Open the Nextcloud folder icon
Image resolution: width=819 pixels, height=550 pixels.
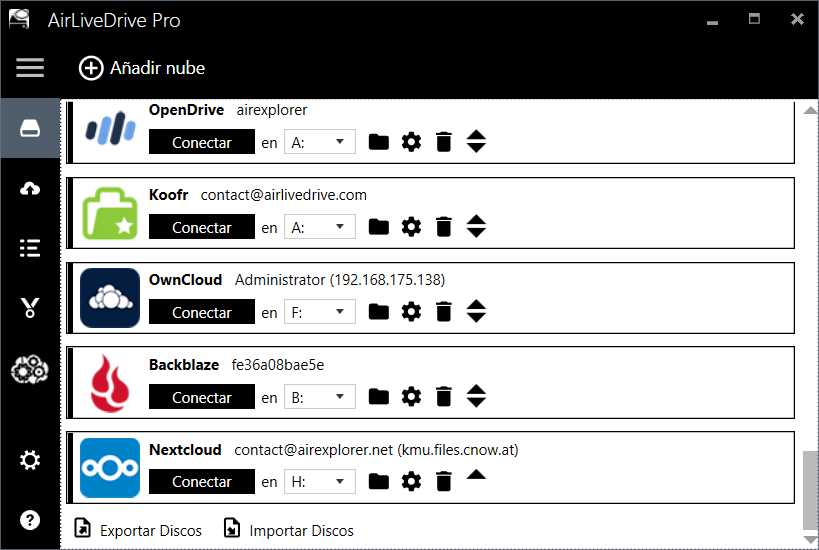pos(379,482)
